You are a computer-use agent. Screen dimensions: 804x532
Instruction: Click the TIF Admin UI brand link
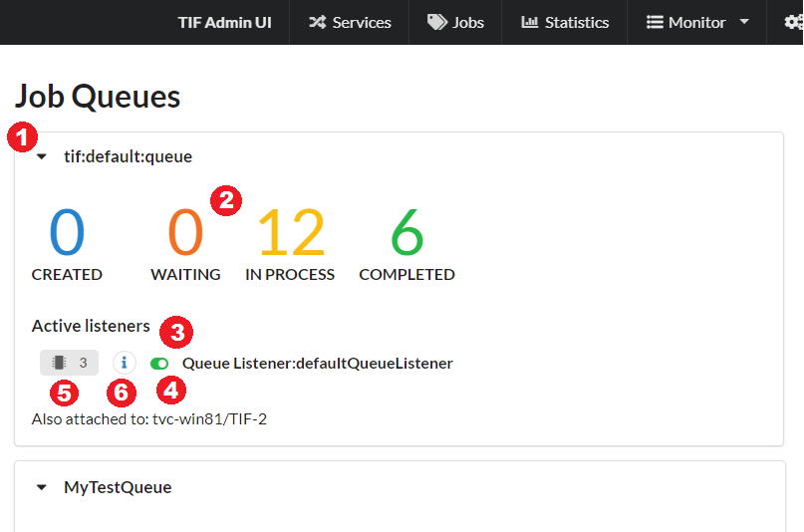click(x=224, y=22)
